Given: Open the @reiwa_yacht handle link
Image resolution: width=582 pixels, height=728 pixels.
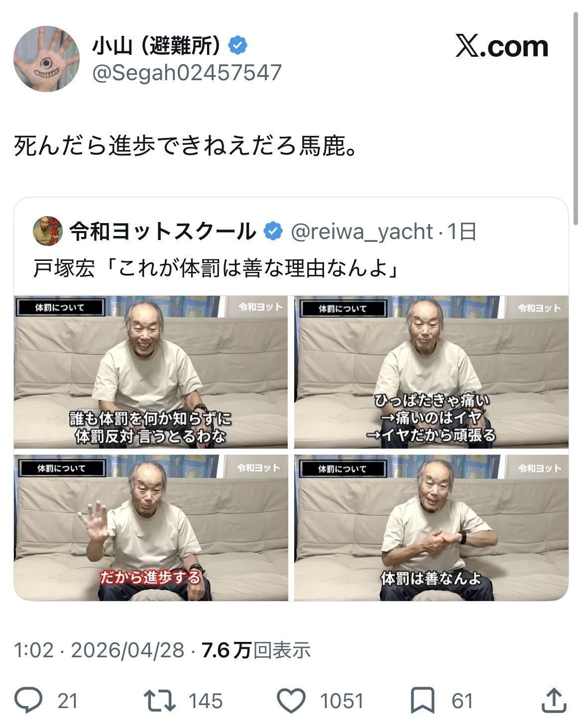Looking at the screenshot, I should coord(361,232).
